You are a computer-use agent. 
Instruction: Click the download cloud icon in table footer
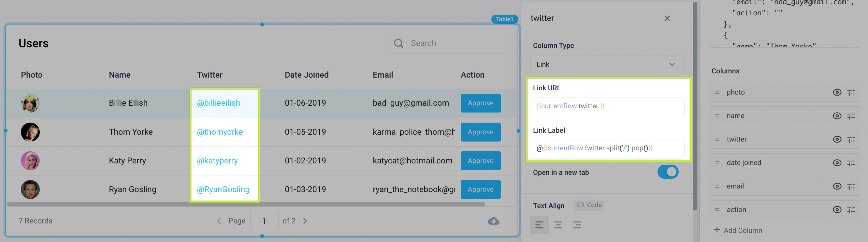(493, 221)
